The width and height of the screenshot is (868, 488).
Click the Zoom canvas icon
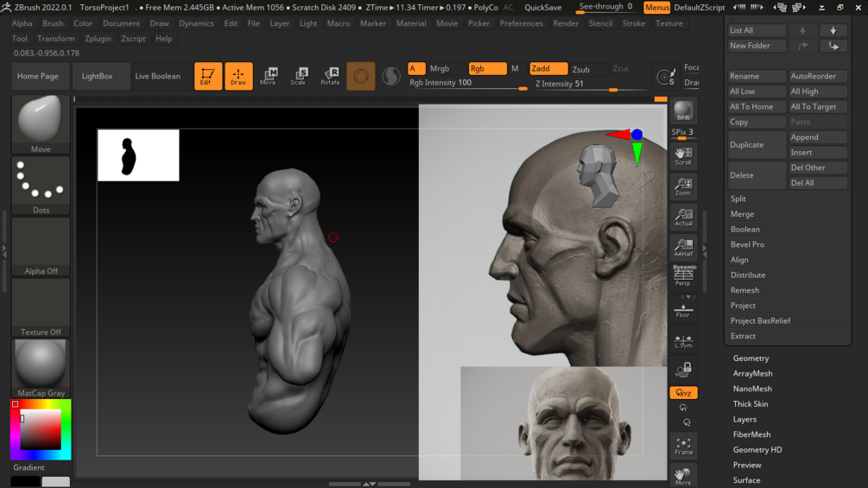[683, 187]
